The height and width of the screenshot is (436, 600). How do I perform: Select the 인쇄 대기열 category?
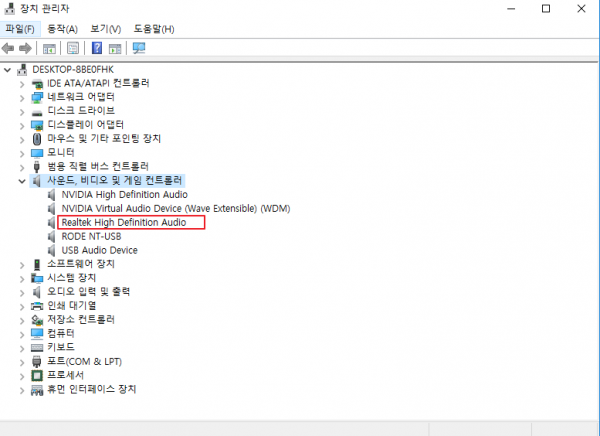coord(72,306)
